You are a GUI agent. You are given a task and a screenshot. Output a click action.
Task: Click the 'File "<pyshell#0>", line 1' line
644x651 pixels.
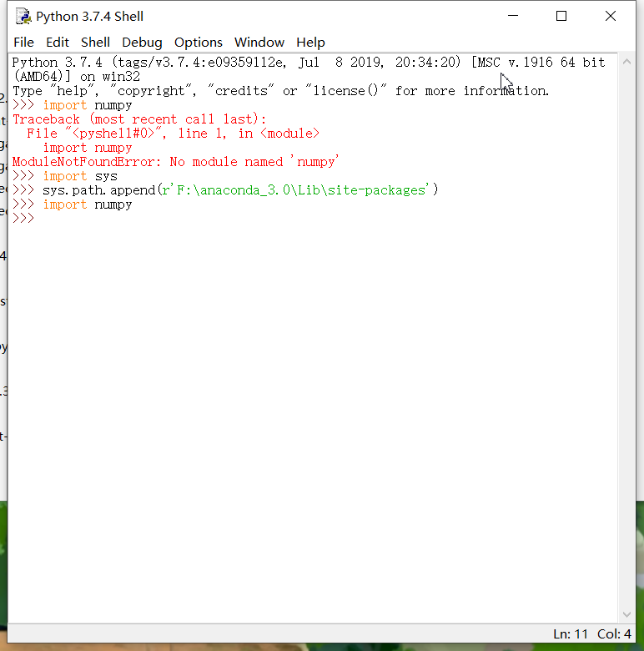coord(173,134)
